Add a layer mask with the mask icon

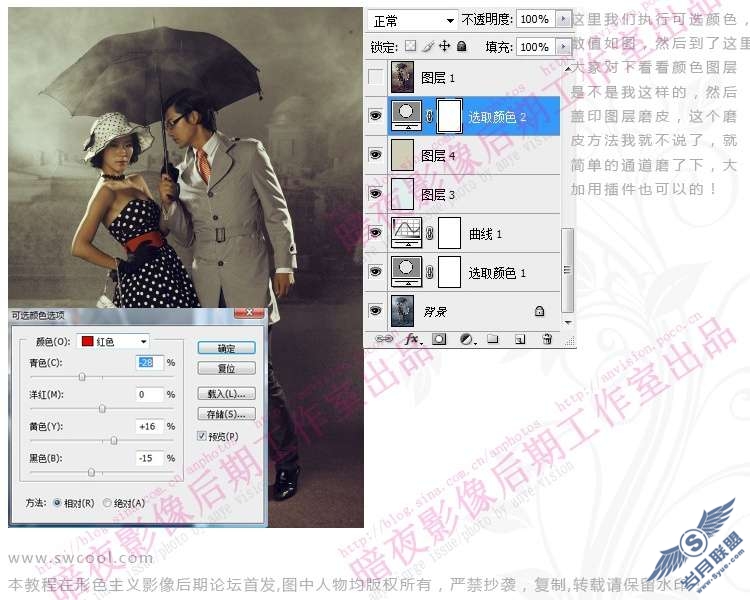pyautogui.click(x=439, y=339)
